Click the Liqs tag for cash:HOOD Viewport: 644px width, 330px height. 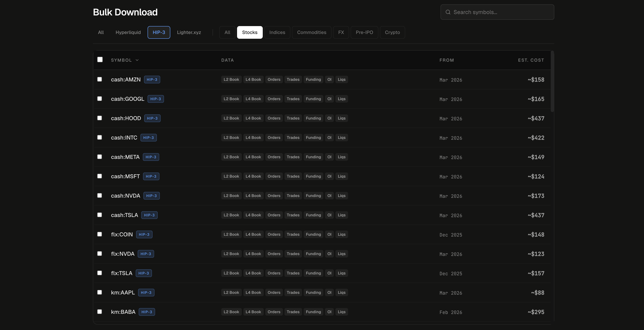pos(342,118)
